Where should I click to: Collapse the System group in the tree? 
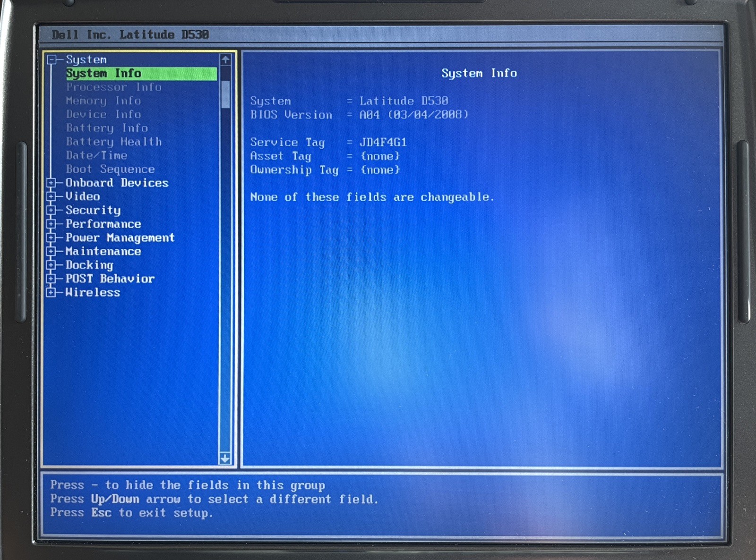tap(52, 60)
